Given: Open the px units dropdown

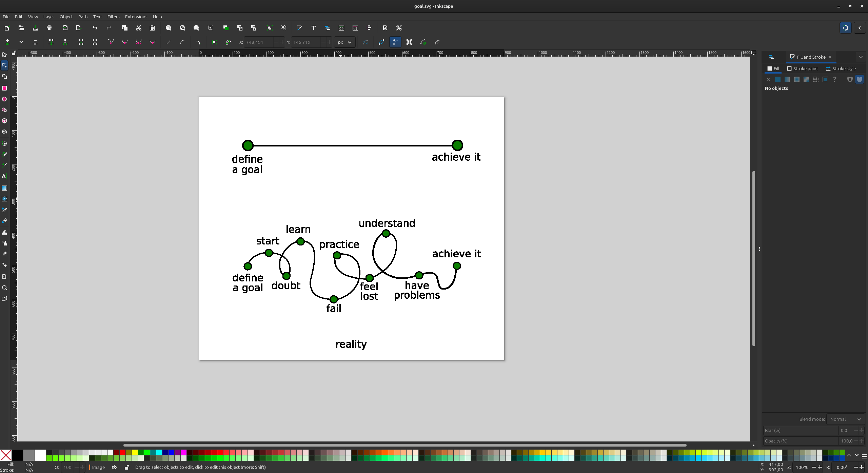Looking at the screenshot, I should coord(344,42).
